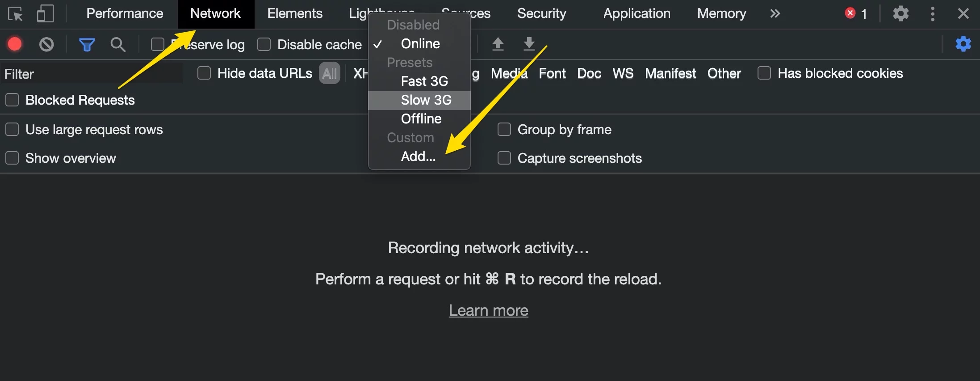The height and width of the screenshot is (381, 980).
Task: Open network search magnifier icon
Action: click(x=118, y=44)
